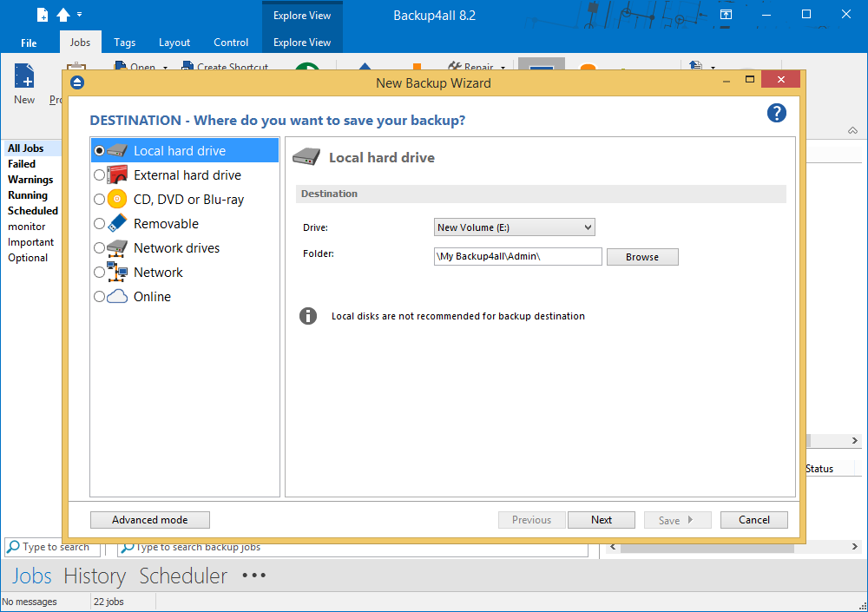Screen dimensions: 868x612
Task: Choose CD, DVD or Blu-ray destination
Action: [x=100, y=200]
